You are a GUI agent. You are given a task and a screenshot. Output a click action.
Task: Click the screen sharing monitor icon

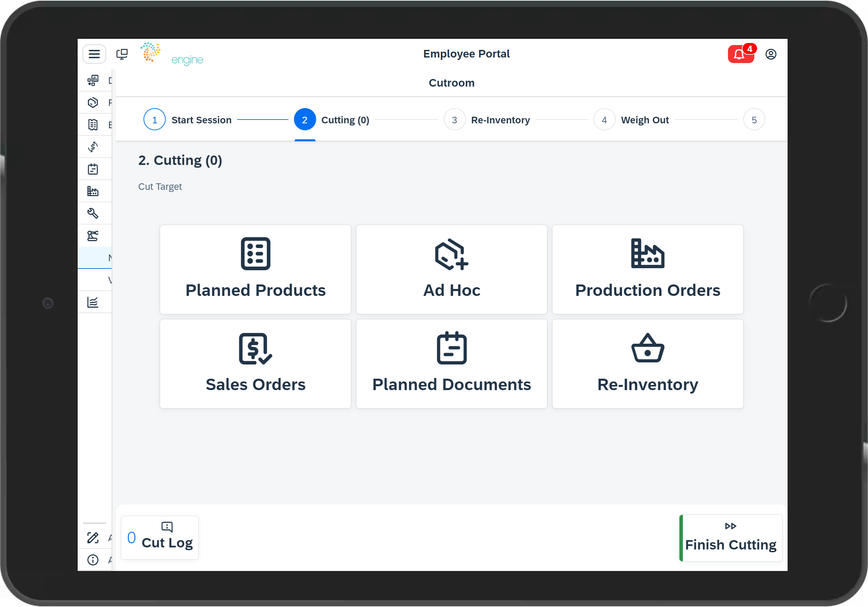click(x=122, y=54)
